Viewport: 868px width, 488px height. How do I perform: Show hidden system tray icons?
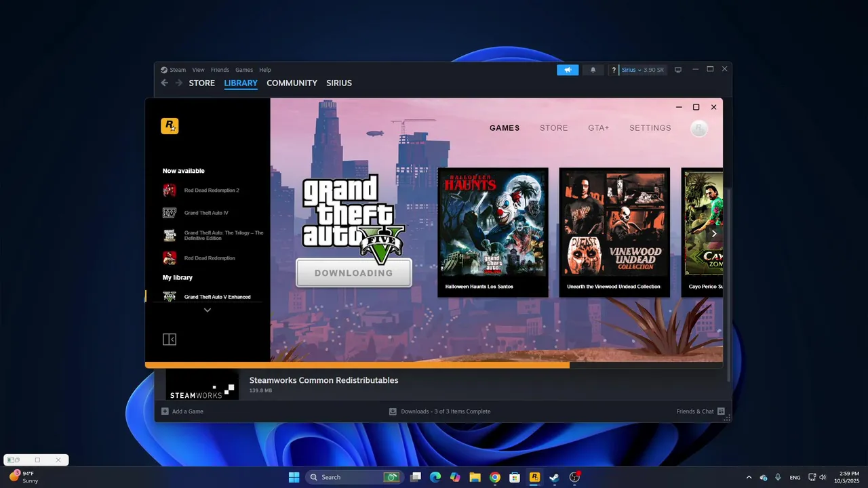coord(749,477)
